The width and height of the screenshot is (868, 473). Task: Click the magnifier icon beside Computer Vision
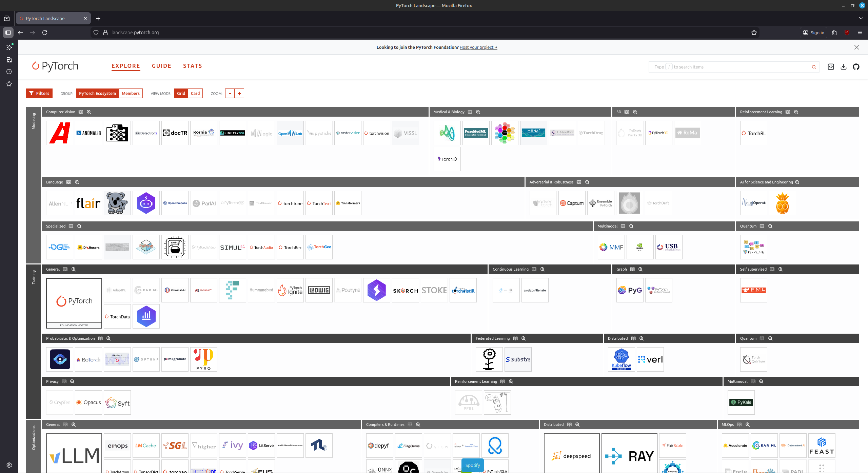point(89,112)
